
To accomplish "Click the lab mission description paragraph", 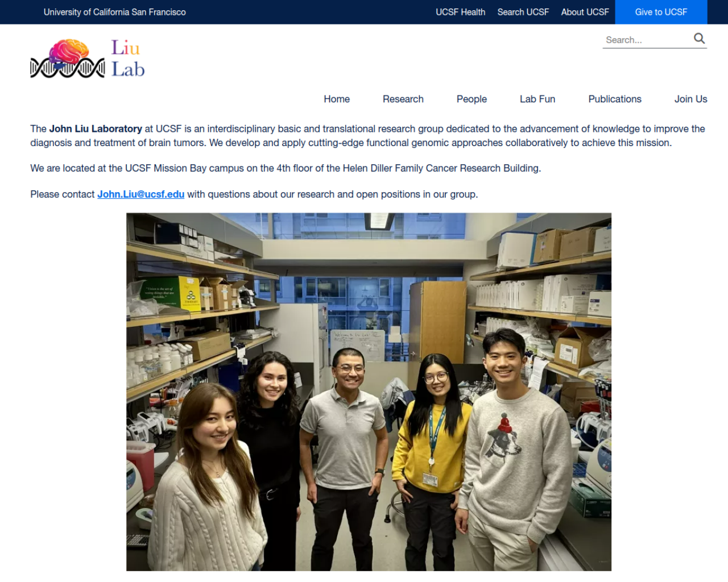I will (x=367, y=136).
